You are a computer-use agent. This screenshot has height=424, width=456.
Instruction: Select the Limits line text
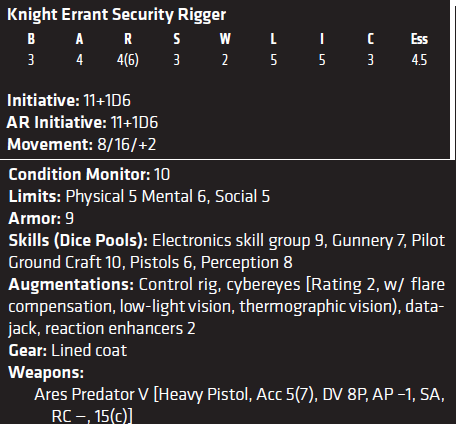(x=139, y=196)
